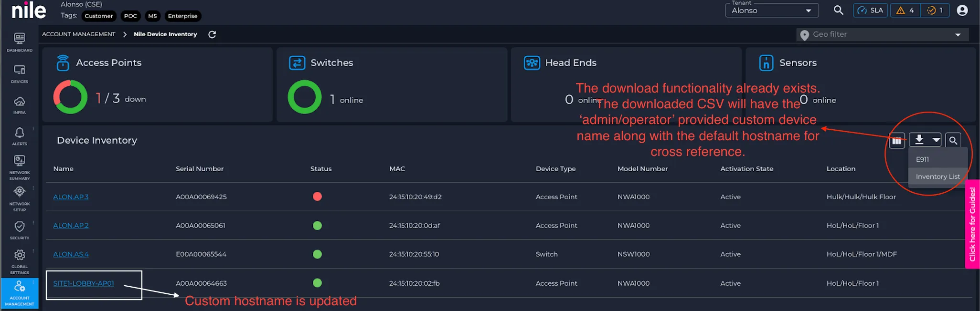The image size is (980, 311).
Task: Click the Head Ends card title
Action: pos(571,62)
